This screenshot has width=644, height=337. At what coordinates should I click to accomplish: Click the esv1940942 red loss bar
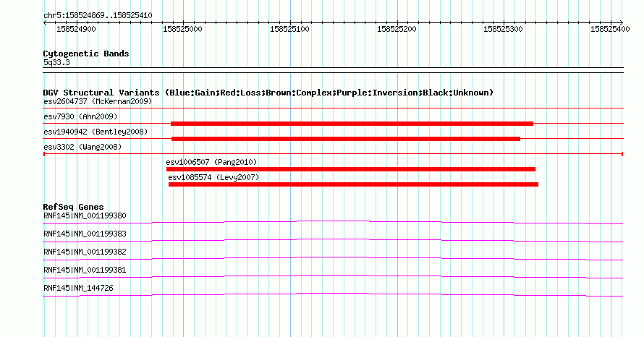(346, 139)
